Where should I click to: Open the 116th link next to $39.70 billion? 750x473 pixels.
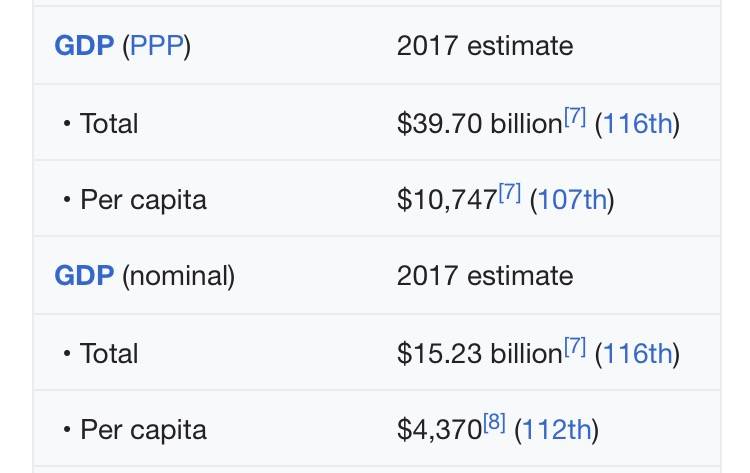637,124
